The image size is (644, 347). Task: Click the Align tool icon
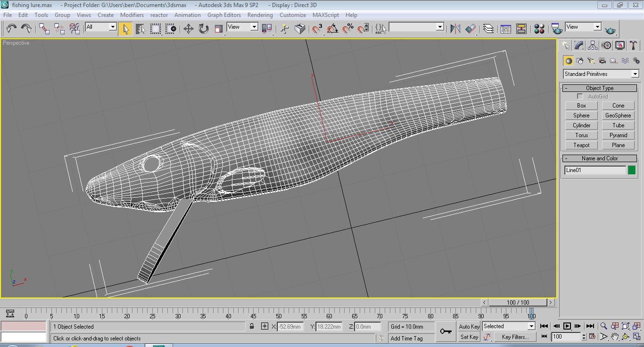(471, 29)
